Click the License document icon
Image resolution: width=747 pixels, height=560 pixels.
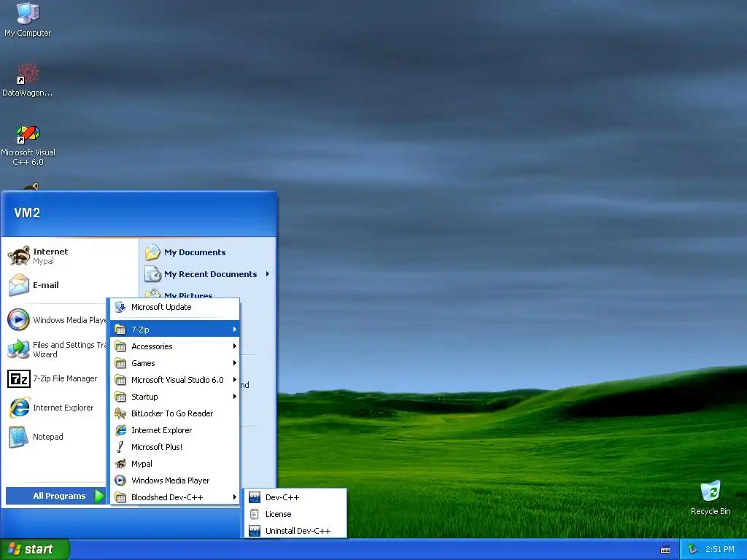pyautogui.click(x=255, y=514)
